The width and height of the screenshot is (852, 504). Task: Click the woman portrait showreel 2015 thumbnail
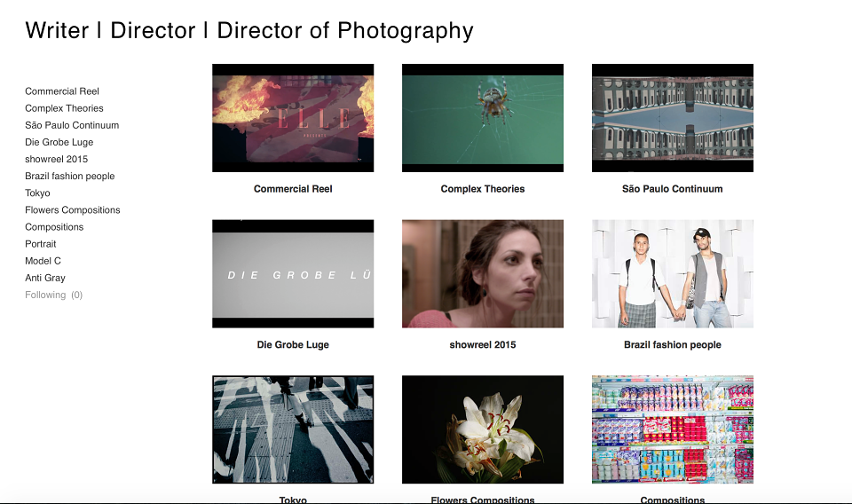(x=483, y=273)
